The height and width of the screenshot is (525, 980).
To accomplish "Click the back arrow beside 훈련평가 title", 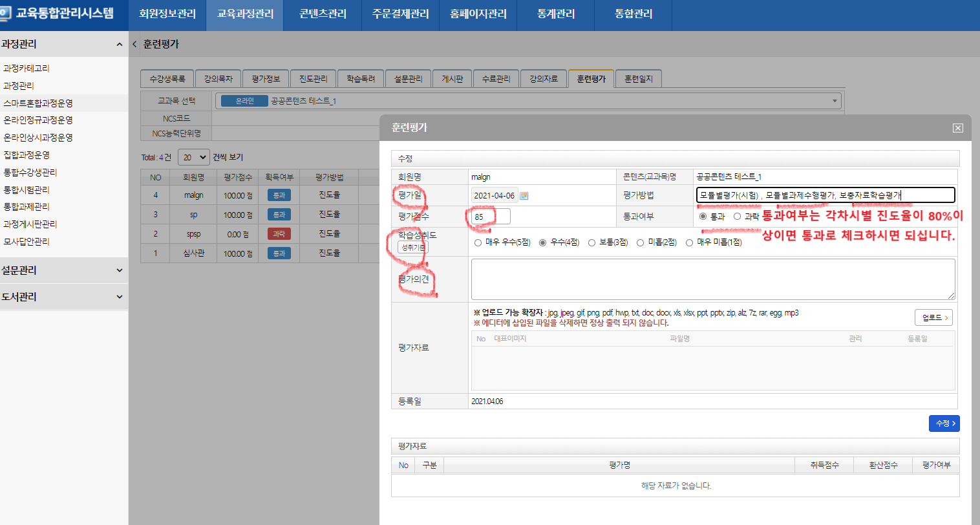I will click(134, 44).
